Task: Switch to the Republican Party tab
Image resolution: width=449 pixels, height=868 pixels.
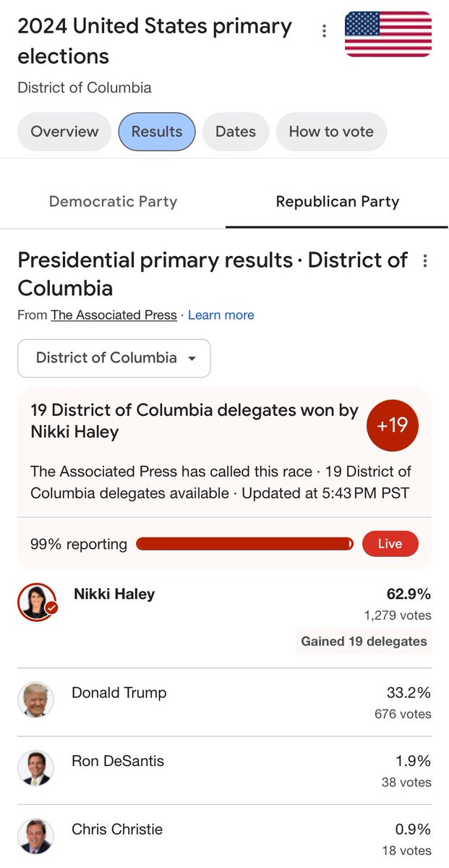Action: (x=338, y=202)
